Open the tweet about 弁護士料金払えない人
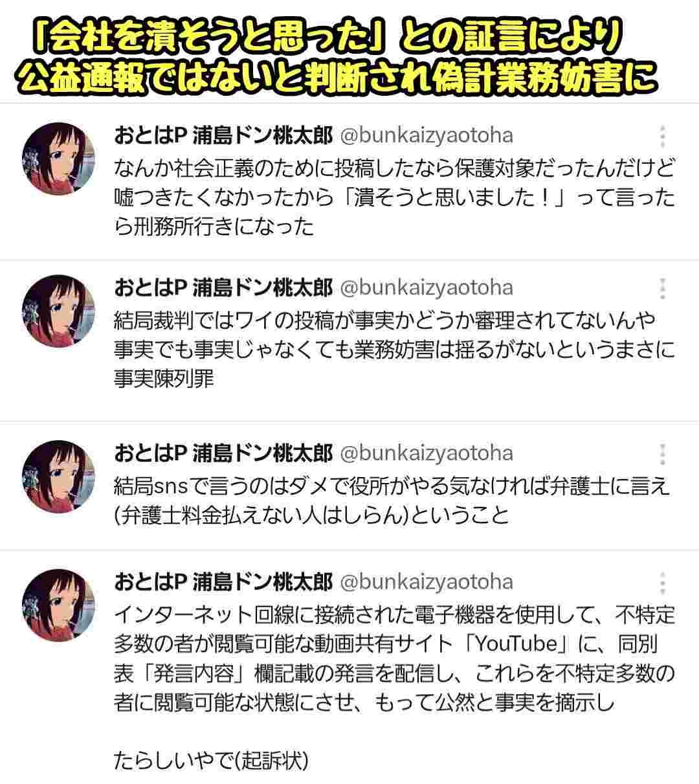This screenshot has height=784, width=699. pyautogui.click(x=394, y=500)
